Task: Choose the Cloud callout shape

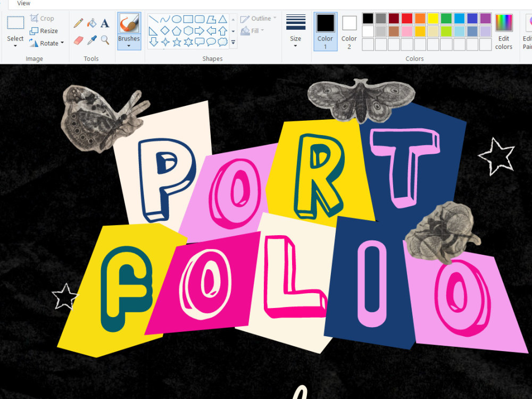Action: pyautogui.click(x=222, y=42)
